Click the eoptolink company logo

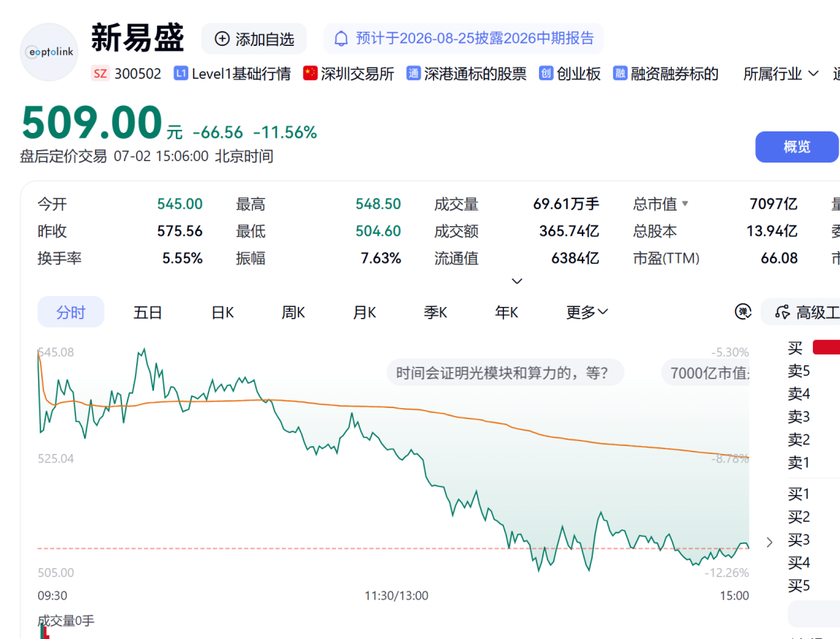point(49,52)
